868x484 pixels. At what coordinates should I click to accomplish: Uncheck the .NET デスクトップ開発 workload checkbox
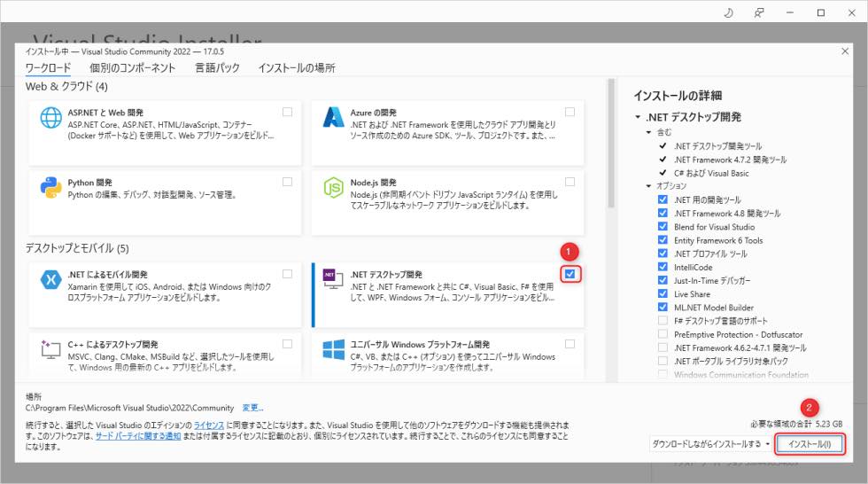point(570,274)
